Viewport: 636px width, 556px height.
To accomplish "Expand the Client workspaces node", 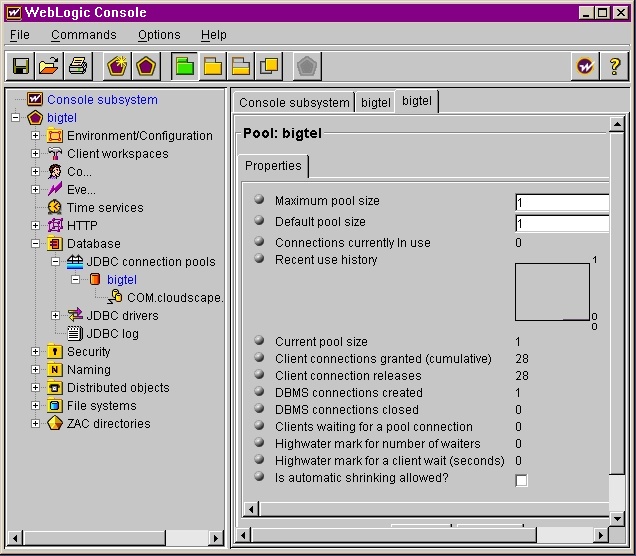I will tap(35, 153).
